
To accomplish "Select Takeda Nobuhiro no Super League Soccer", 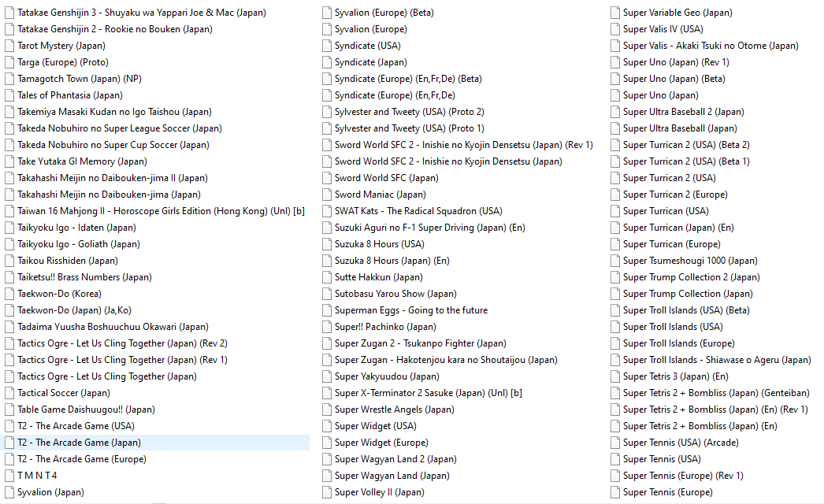I will (119, 128).
